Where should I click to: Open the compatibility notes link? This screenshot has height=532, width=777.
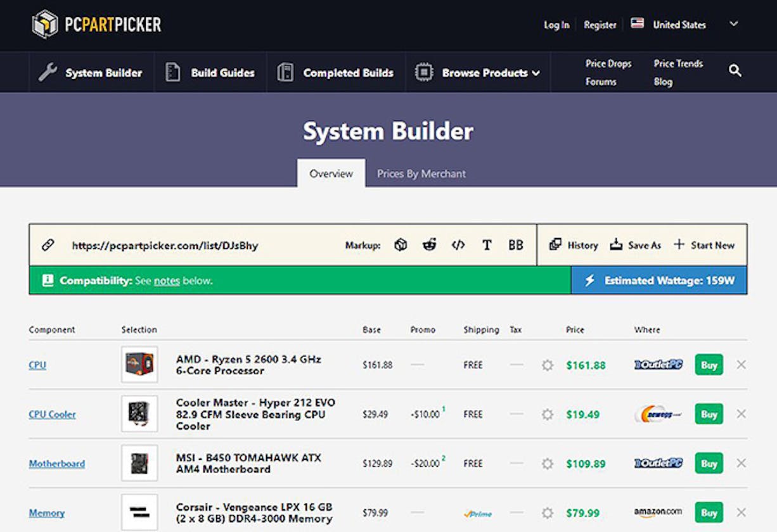tap(166, 280)
